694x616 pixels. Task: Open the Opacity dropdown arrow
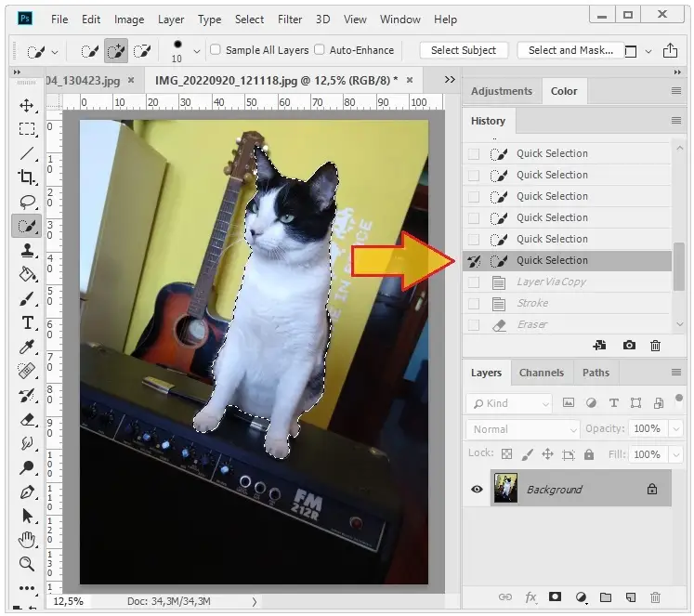(676, 428)
